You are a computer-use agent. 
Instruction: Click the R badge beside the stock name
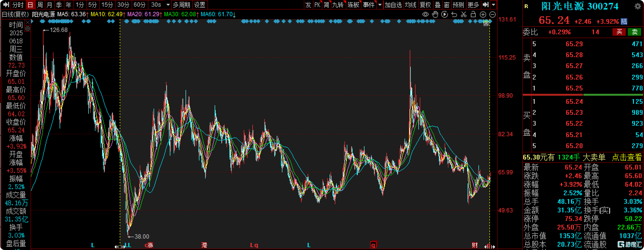pos(526,6)
